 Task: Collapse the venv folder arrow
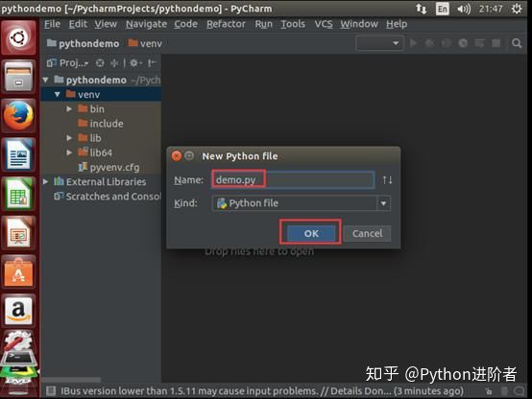[x=58, y=95]
